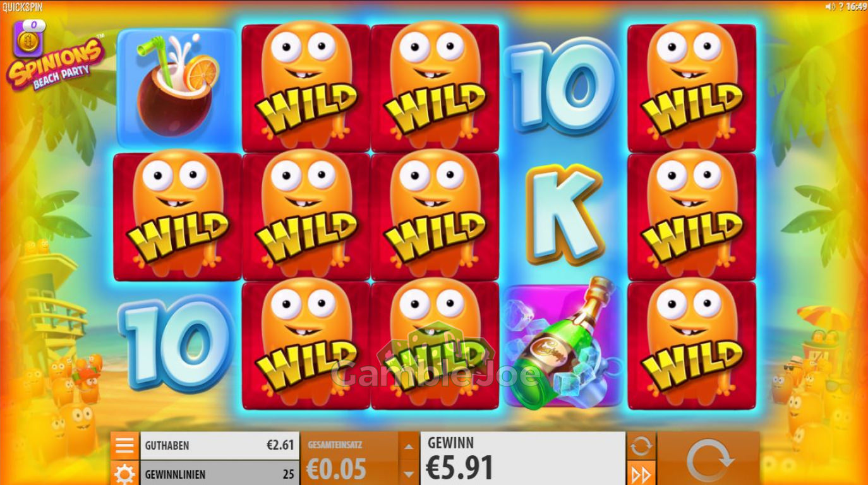Select the coconut cocktail symbol
Screen dimensions: 868x485
coord(178,87)
